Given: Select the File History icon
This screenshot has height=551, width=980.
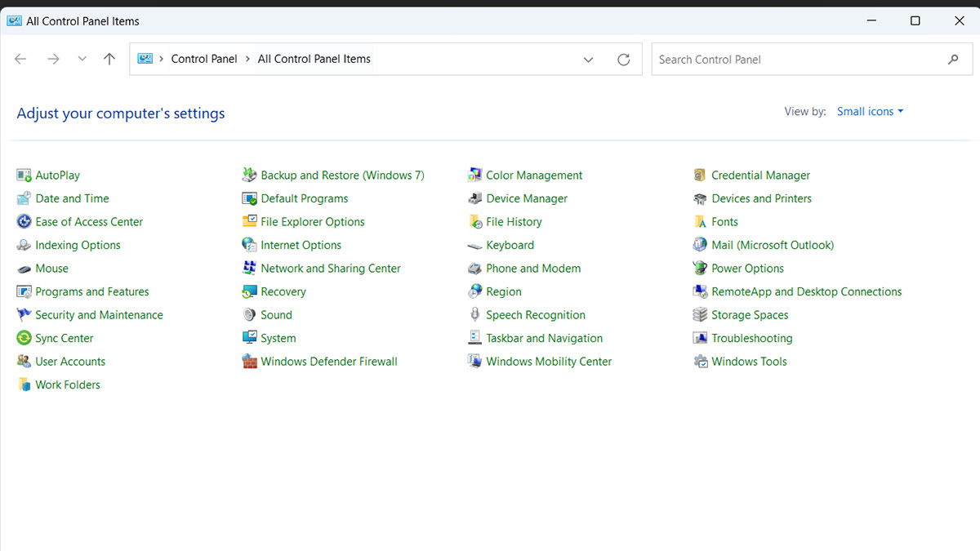Looking at the screenshot, I should tap(474, 222).
